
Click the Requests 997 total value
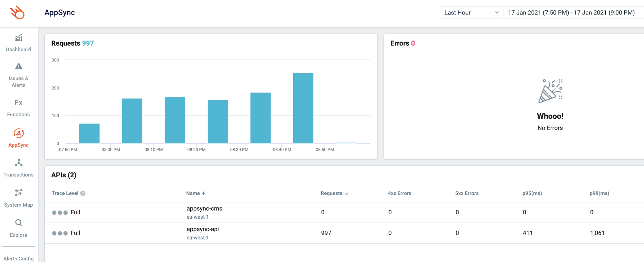coord(88,43)
